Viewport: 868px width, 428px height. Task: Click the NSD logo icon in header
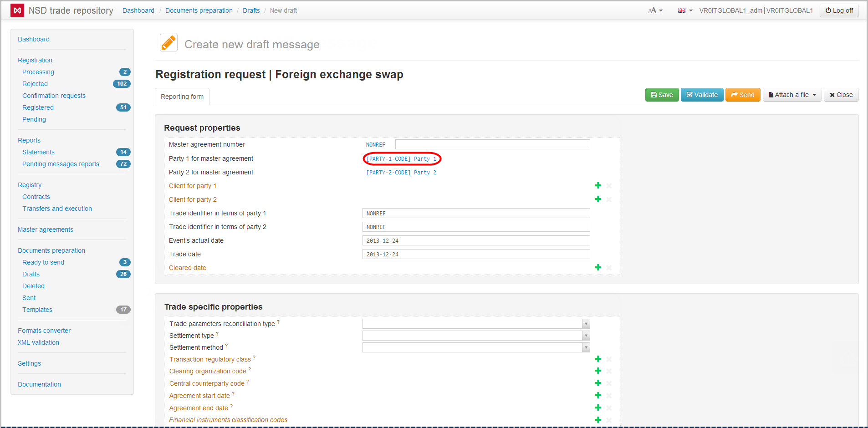click(x=17, y=10)
